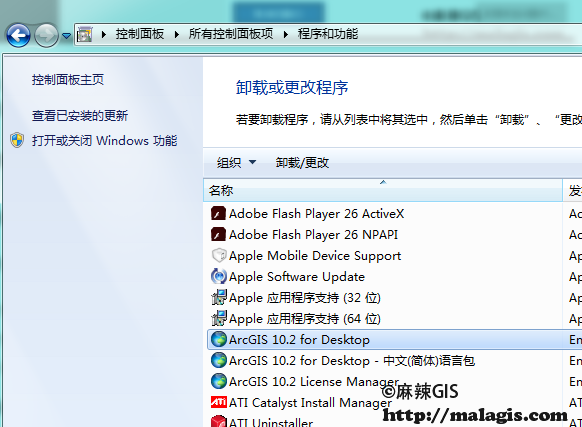
Task: Select Apple Software Update icon
Action: click(218, 277)
